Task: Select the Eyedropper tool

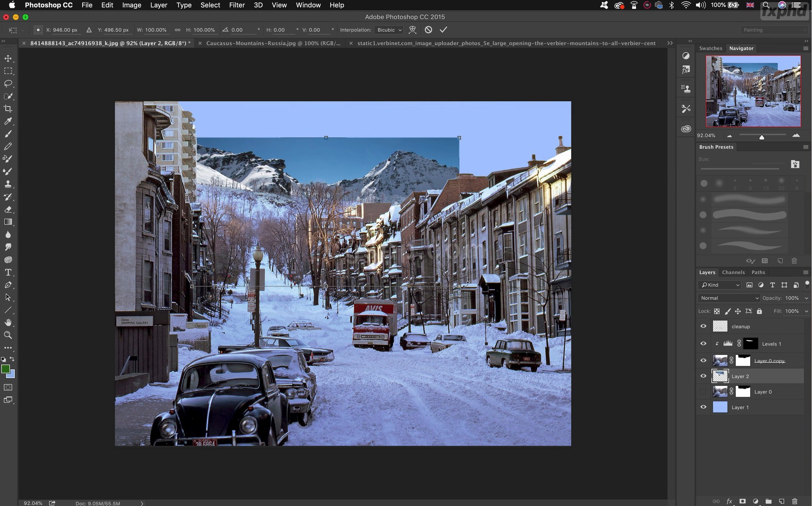Action: (x=8, y=122)
